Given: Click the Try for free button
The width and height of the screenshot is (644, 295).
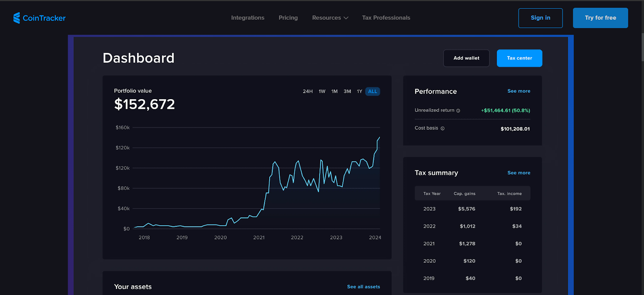Looking at the screenshot, I should (x=601, y=18).
